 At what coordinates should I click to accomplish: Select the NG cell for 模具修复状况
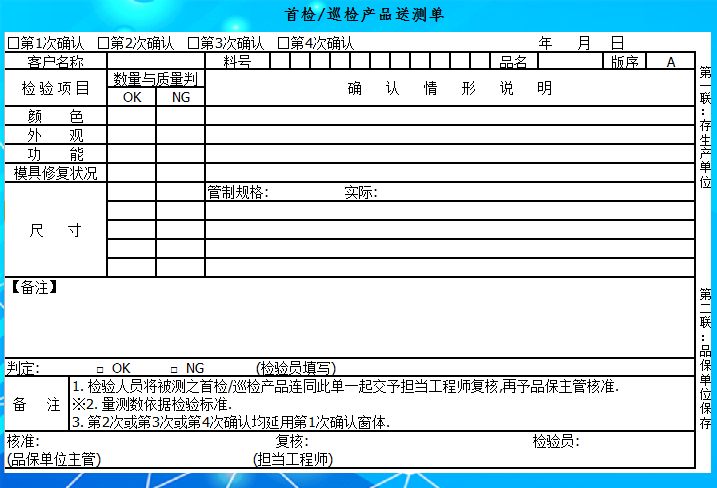point(180,173)
